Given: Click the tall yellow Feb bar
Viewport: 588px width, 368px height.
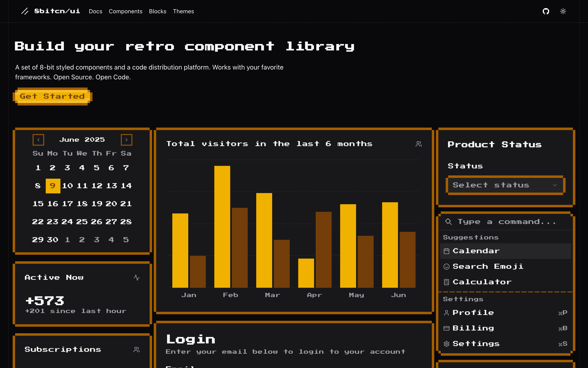Looking at the screenshot, I should point(222,227).
